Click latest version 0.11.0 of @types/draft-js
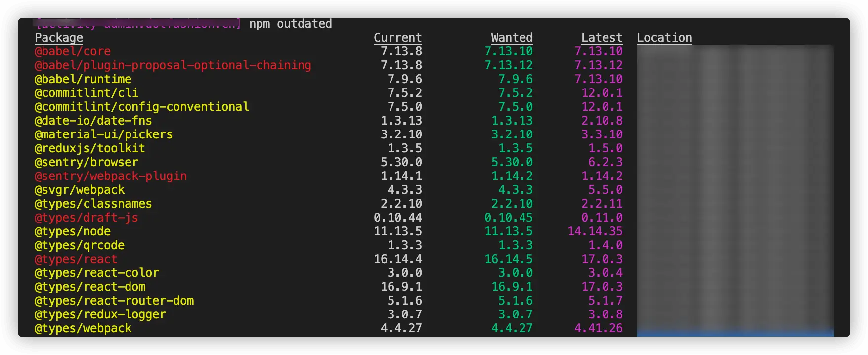This screenshot has width=868, height=355. pyautogui.click(x=602, y=218)
